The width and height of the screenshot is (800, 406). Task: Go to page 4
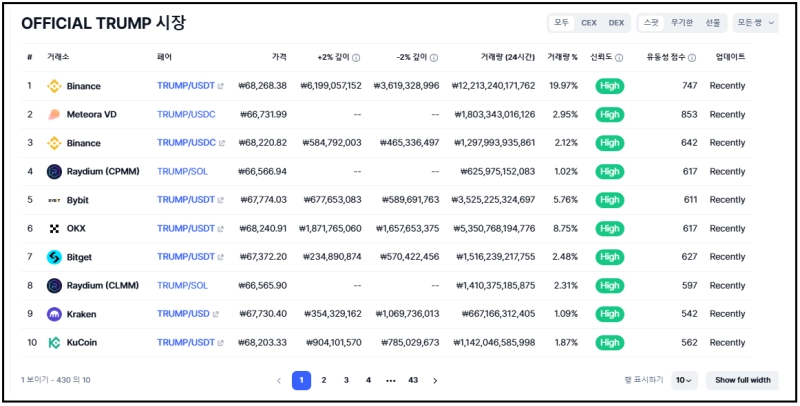point(368,380)
